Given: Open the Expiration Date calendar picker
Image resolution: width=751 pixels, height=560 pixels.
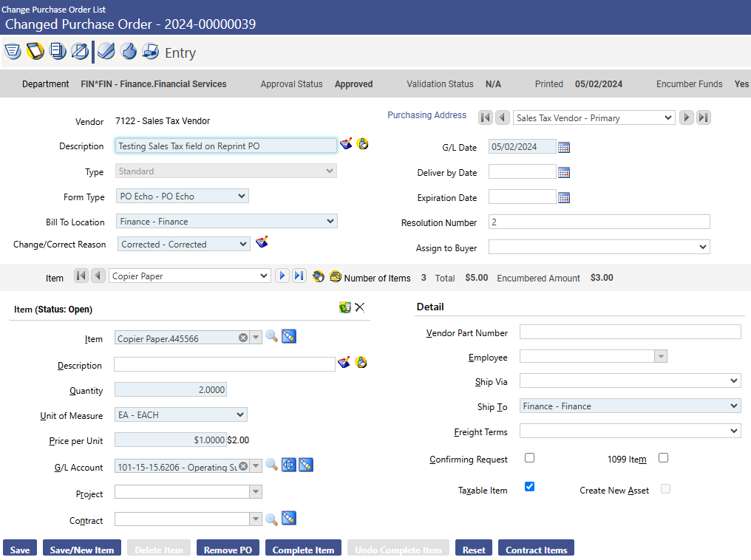Looking at the screenshot, I should [x=564, y=197].
